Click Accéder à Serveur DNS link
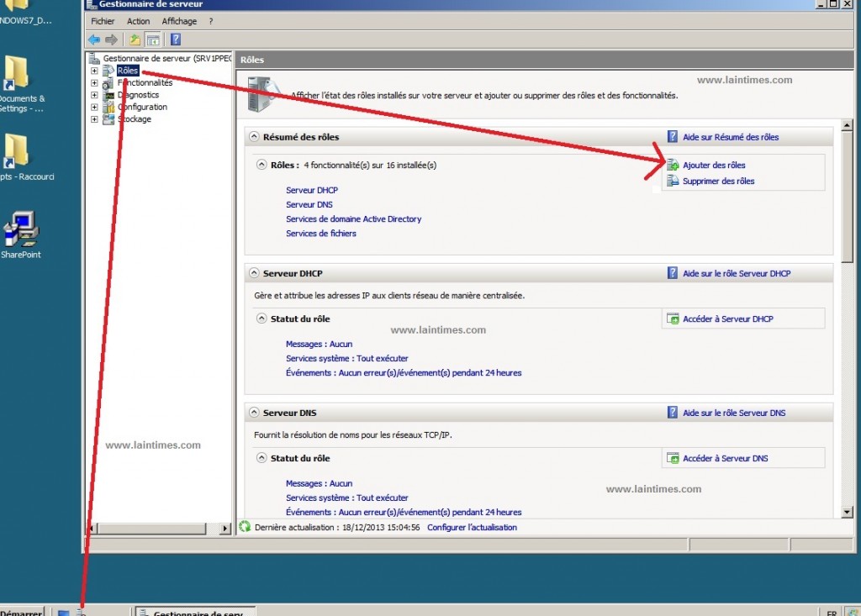This screenshot has height=616, width=861. click(x=726, y=458)
